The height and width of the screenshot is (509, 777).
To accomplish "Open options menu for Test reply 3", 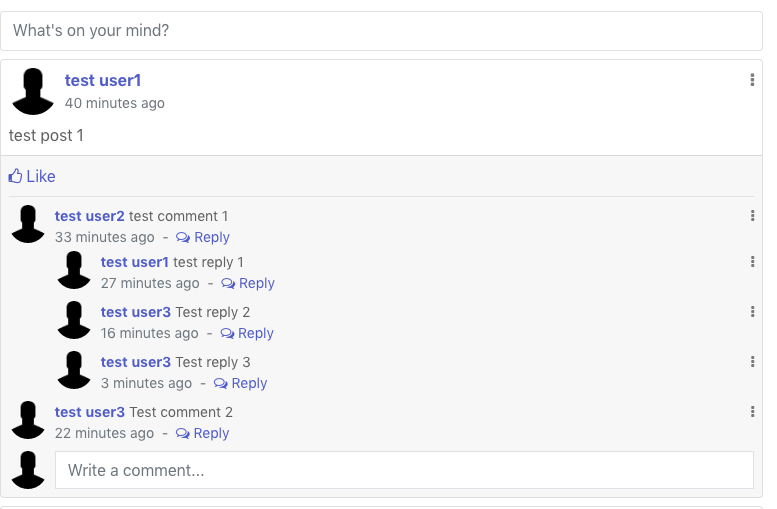I will [x=752, y=362].
